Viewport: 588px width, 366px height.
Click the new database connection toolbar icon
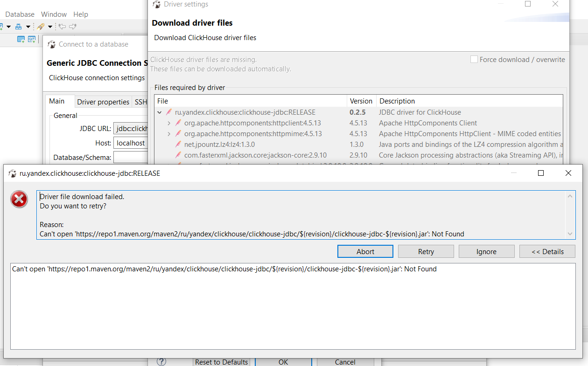point(19,27)
